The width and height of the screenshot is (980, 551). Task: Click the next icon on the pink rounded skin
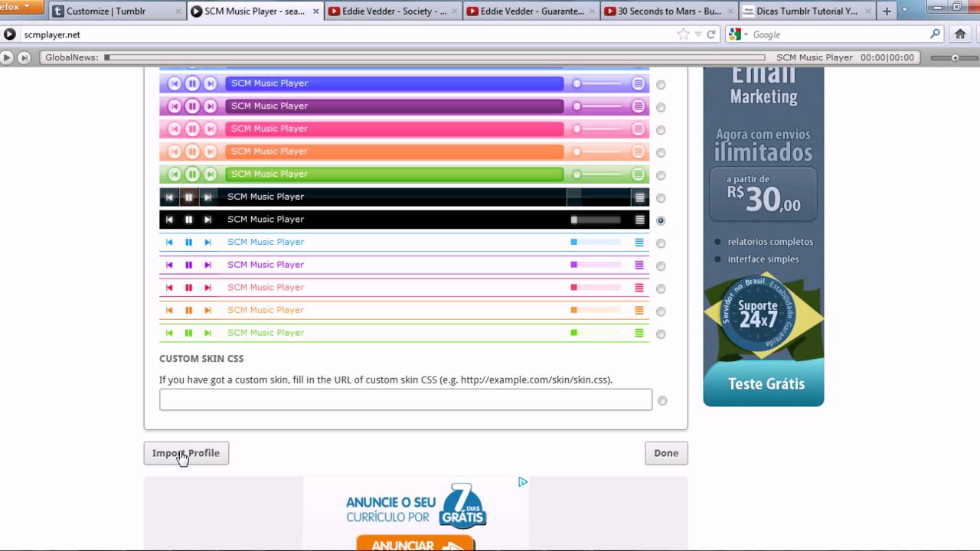[x=210, y=129]
